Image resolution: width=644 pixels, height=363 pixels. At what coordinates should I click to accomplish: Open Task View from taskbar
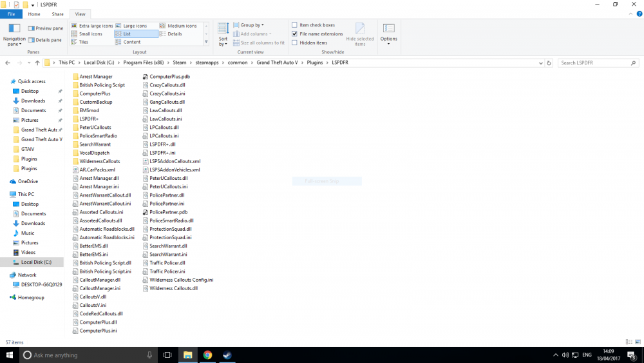coord(167,355)
